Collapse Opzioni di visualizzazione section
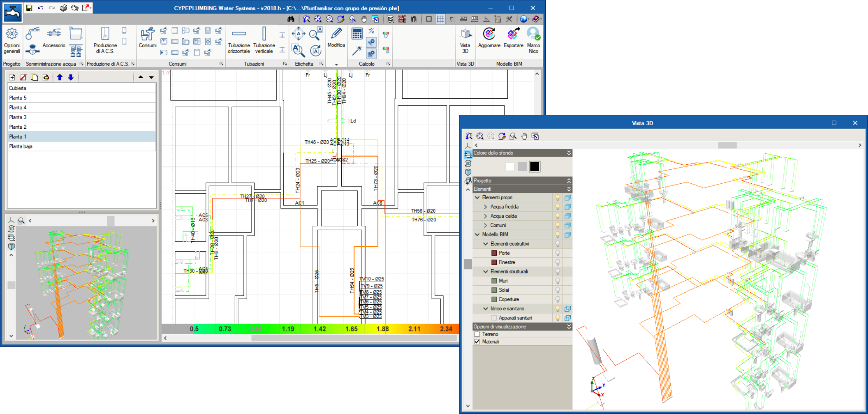Screen dimensions: 868x414 (569, 327)
